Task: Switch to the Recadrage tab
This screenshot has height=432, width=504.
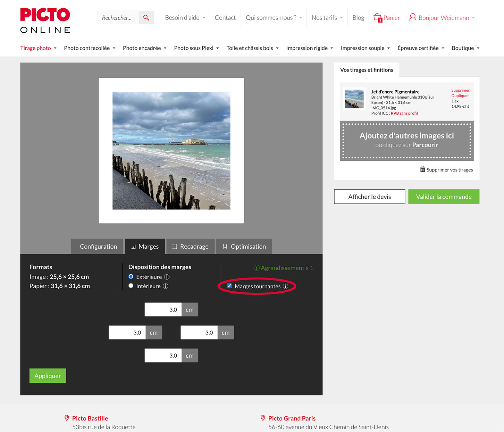Action: point(190,246)
